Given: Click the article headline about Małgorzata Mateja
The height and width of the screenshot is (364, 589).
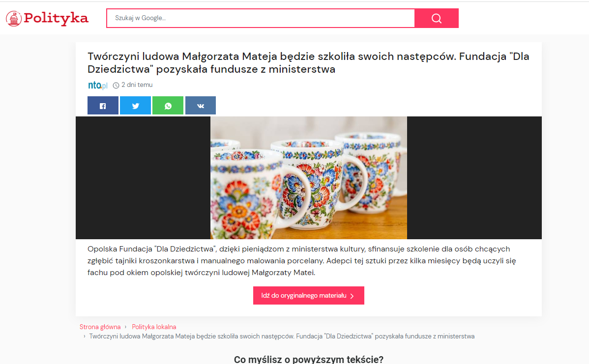Looking at the screenshot, I should pos(308,63).
